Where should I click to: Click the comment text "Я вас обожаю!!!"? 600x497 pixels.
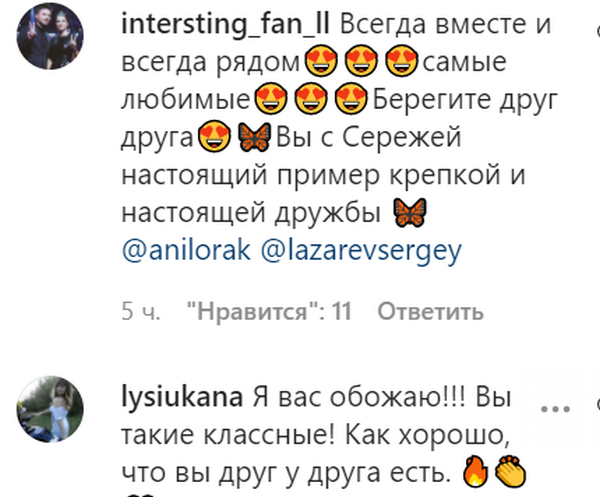tap(360, 398)
